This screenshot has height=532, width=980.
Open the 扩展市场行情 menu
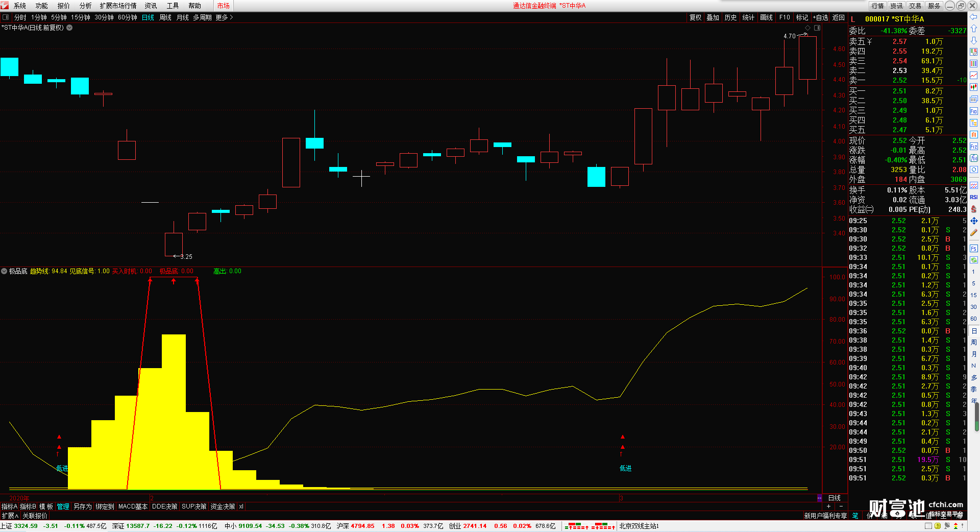click(x=118, y=6)
